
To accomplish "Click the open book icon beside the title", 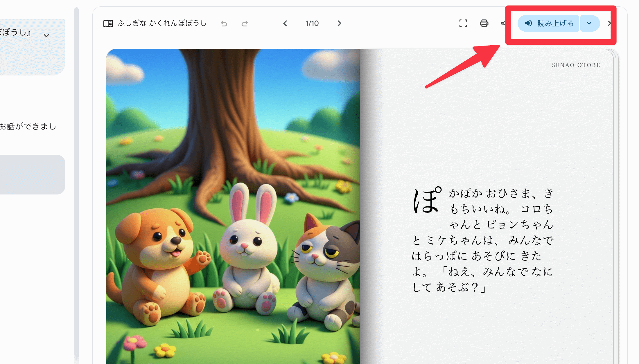I will click(108, 24).
